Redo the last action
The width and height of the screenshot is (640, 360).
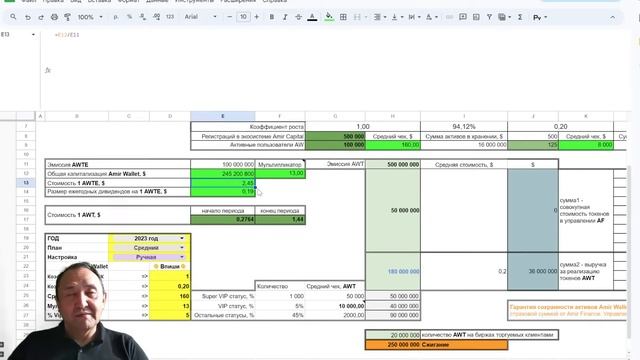41,17
